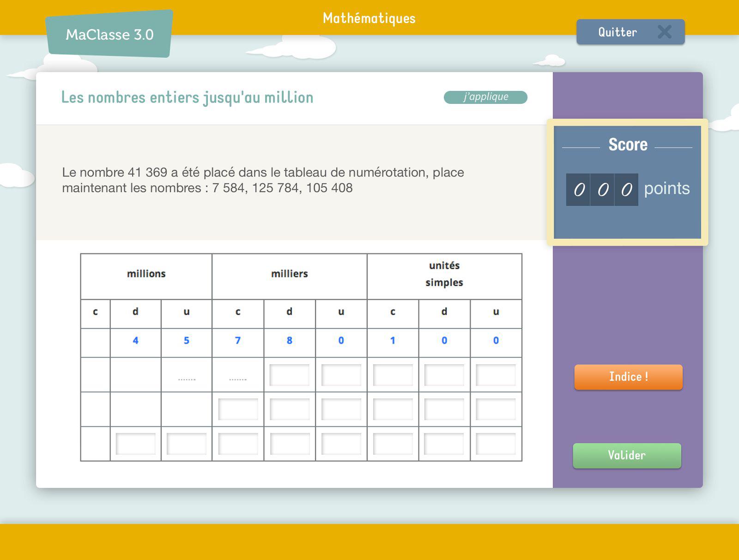Image resolution: width=739 pixels, height=560 pixels.
Task: Select row two input under milliers u
Action: tap(341, 375)
